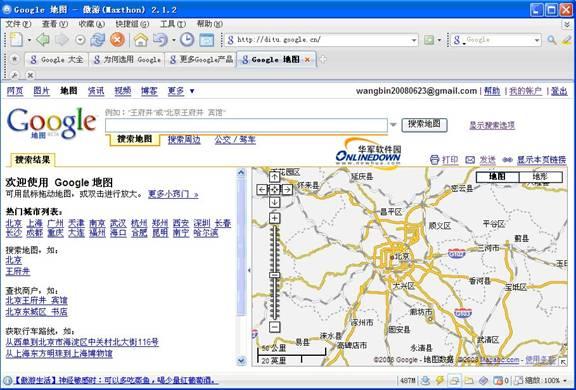The height and width of the screenshot is (390, 576).
Task: Click the chain link icon by 显示本页链接
Action: tap(507, 160)
